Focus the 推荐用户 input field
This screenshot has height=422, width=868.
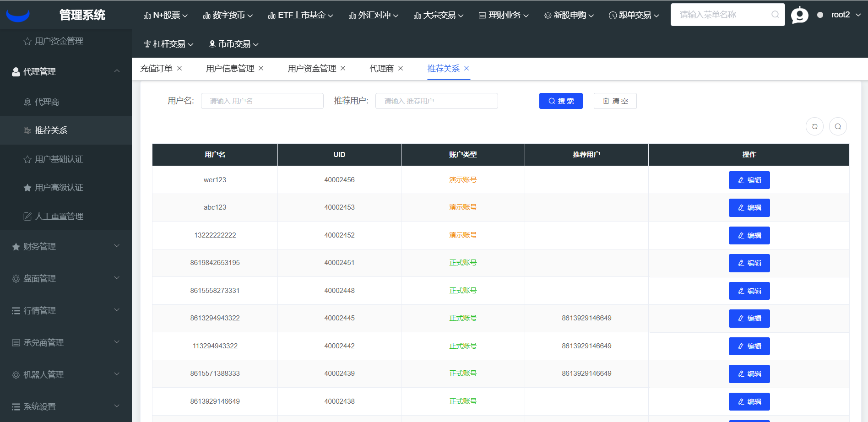[437, 101]
